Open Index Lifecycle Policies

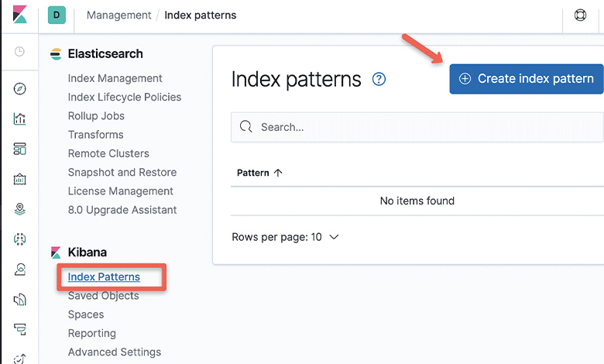click(x=125, y=97)
